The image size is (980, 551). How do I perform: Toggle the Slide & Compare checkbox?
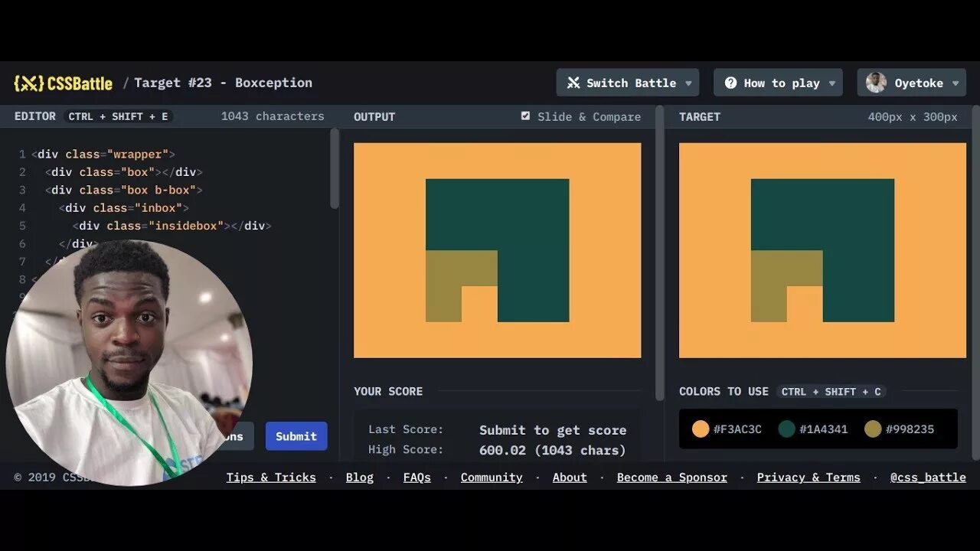click(525, 116)
